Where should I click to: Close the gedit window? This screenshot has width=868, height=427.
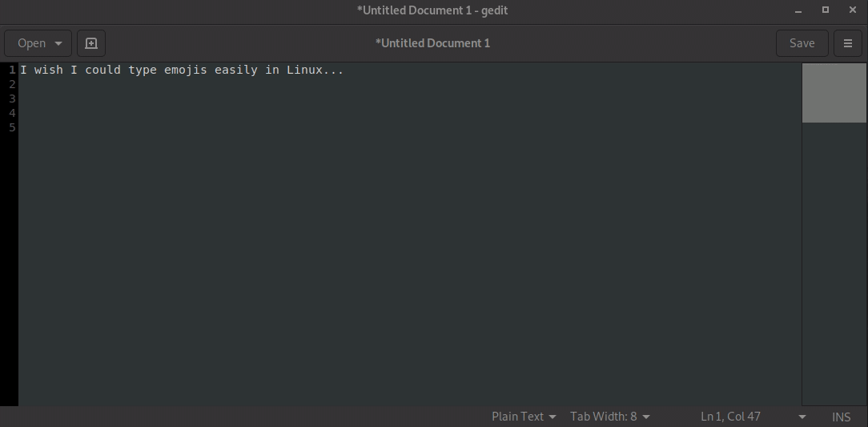click(851, 10)
